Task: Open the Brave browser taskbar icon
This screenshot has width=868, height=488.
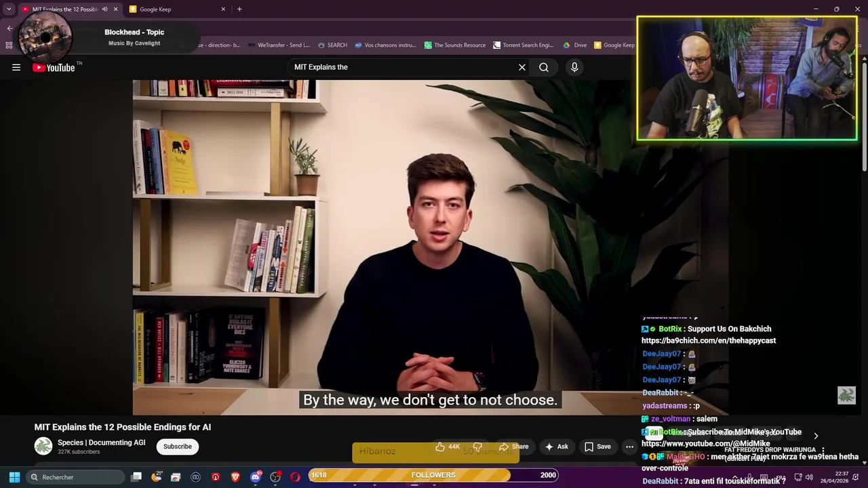Action: tap(235, 477)
